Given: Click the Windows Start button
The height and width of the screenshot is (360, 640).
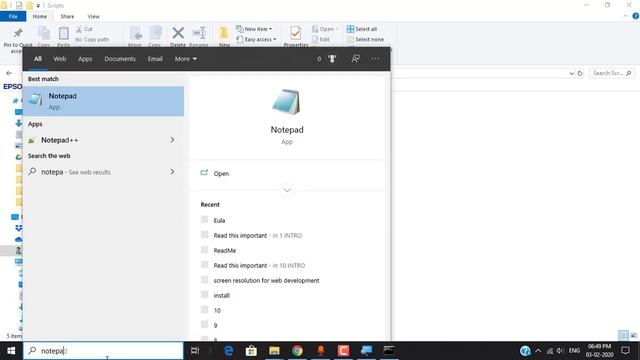Looking at the screenshot, I should pyautogui.click(x=11, y=351).
